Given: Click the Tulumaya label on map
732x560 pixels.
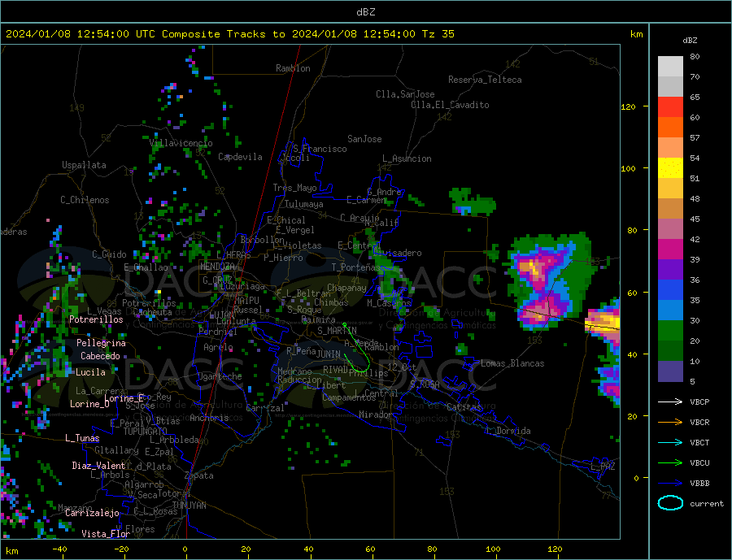Looking at the screenshot, I should click(x=304, y=204).
